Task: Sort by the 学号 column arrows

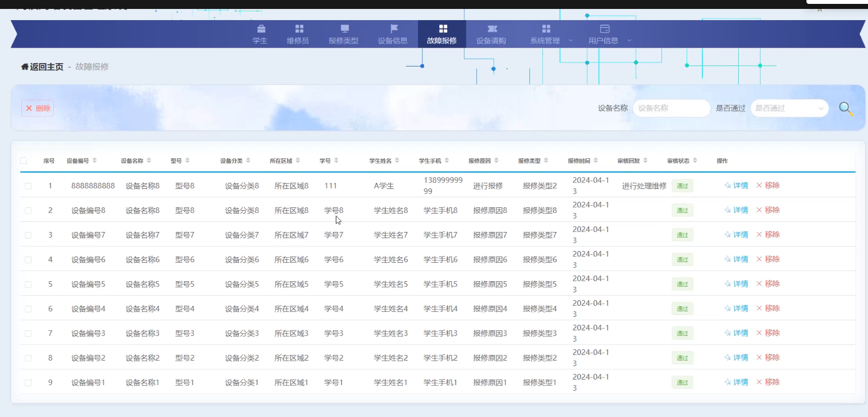Action: (x=336, y=160)
